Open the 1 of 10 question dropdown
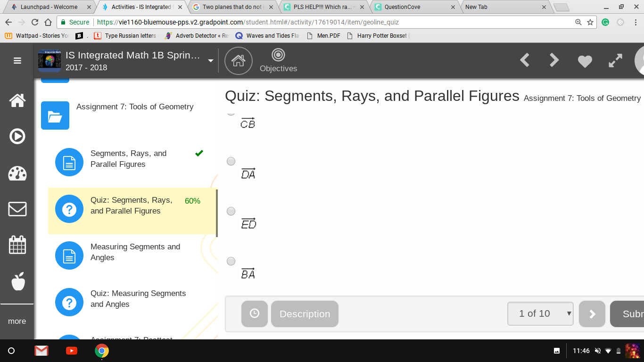The width and height of the screenshot is (644, 362). (x=540, y=313)
